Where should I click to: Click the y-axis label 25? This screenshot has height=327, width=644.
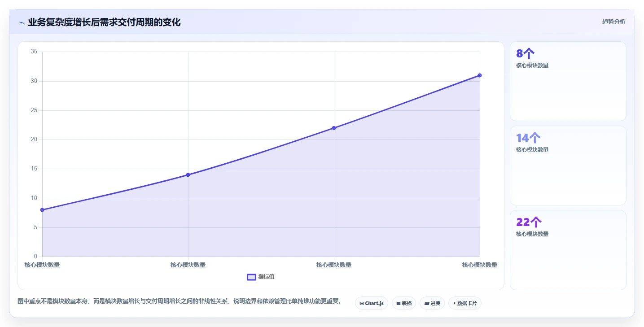coord(34,110)
